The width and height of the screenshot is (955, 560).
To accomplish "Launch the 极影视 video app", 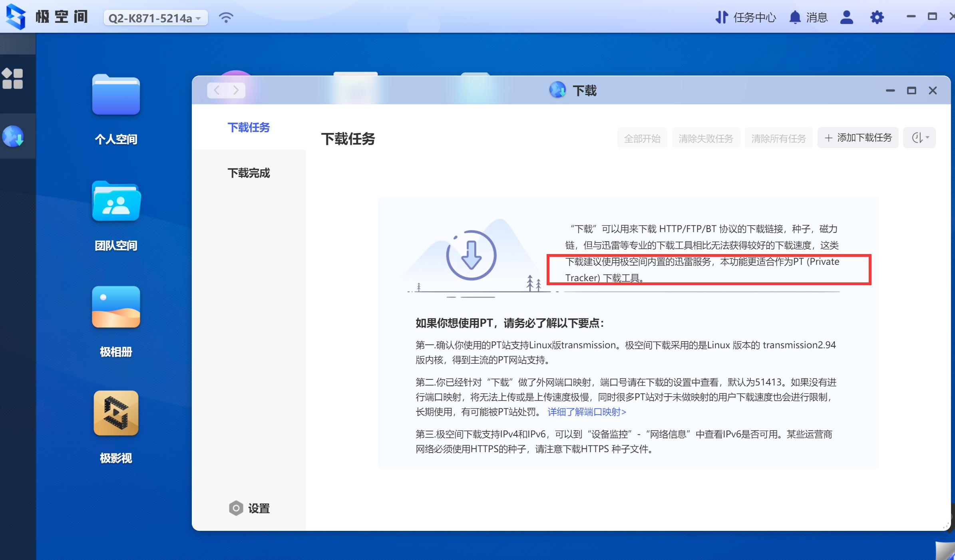I will click(116, 413).
